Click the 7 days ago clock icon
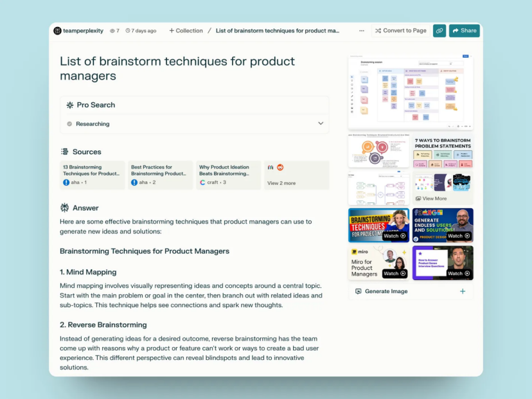 click(x=128, y=31)
